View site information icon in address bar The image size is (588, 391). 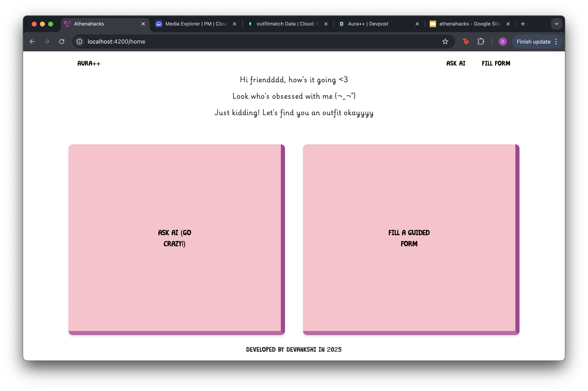pos(79,41)
